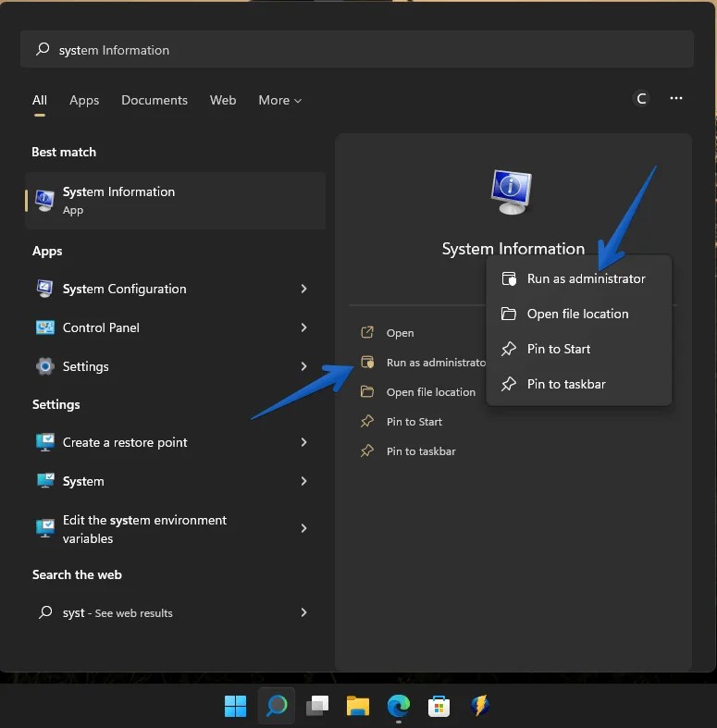This screenshot has height=728, width=717.
Task: Expand Edit the system environment variables chevron
Action: [x=303, y=528]
